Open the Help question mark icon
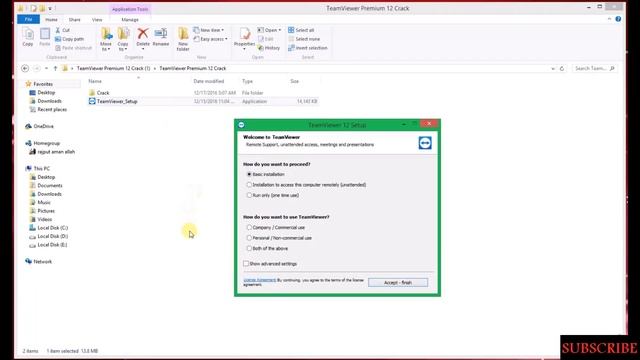Screen dimensions: 640x360 (618, 19)
